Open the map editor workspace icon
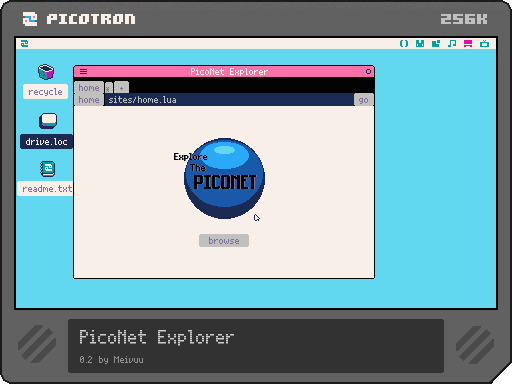The image size is (512, 384). [436, 43]
